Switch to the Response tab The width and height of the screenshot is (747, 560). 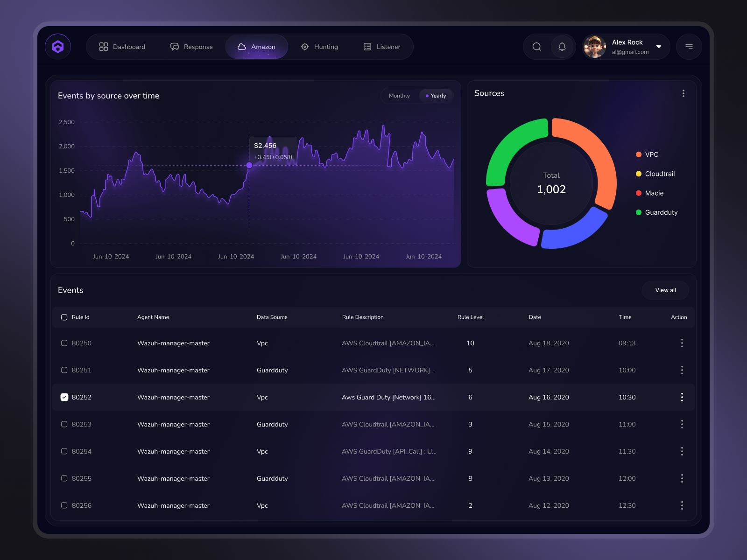(x=191, y=47)
